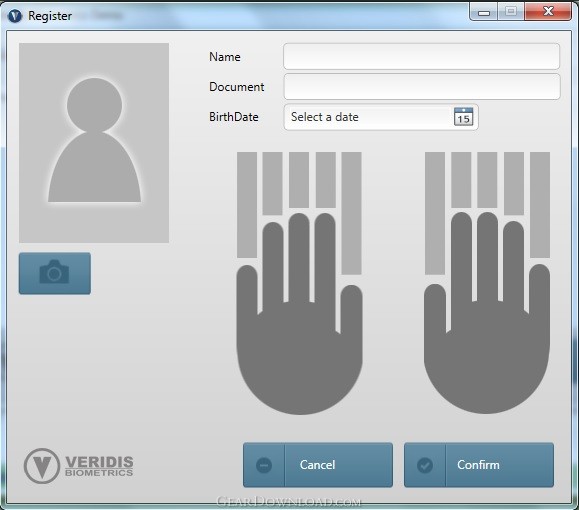Click the camera capture photo button

[55, 273]
